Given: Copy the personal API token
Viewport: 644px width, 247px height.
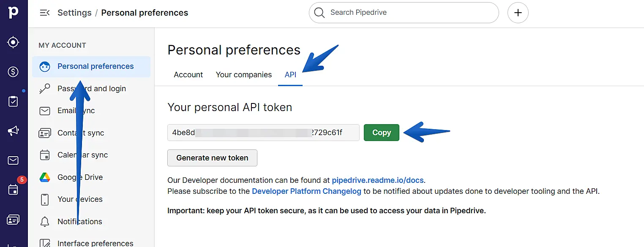Looking at the screenshot, I should pyautogui.click(x=381, y=133).
